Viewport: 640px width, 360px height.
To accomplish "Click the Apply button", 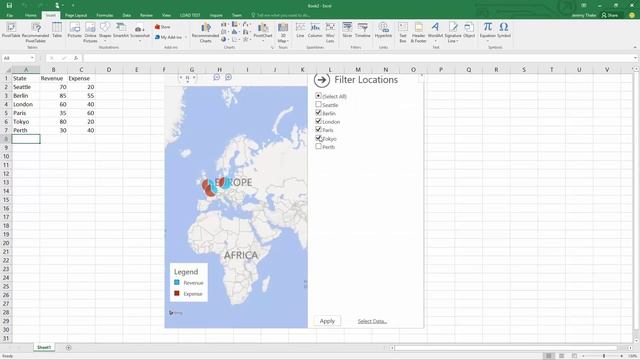I will 327,321.
